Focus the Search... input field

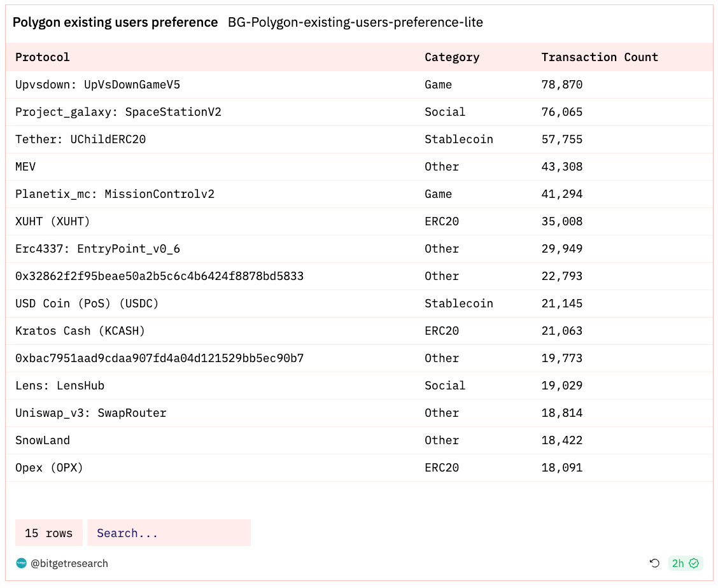pyautogui.click(x=169, y=533)
